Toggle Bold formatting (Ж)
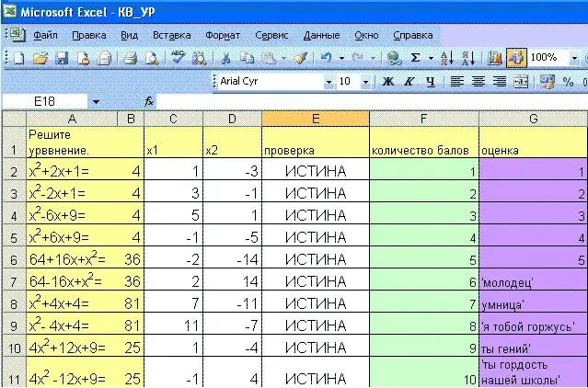The image size is (588, 388). pos(387,82)
